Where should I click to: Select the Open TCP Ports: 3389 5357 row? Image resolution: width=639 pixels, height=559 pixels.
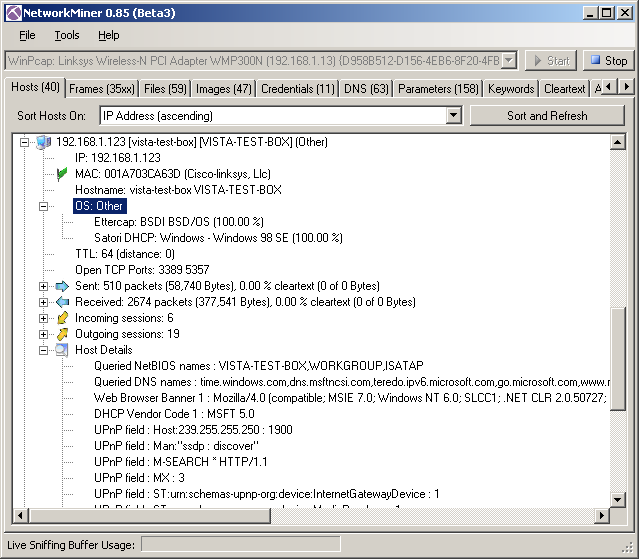pos(142,270)
